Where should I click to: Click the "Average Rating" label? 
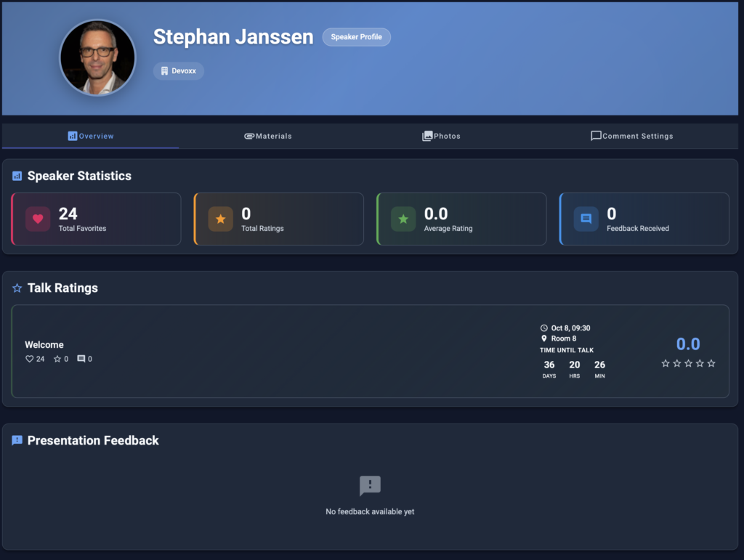point(448,229)
